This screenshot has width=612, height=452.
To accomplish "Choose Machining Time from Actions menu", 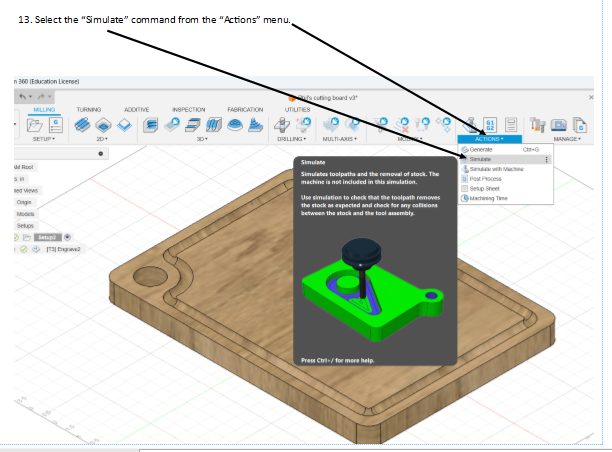I will pos(506,198).
